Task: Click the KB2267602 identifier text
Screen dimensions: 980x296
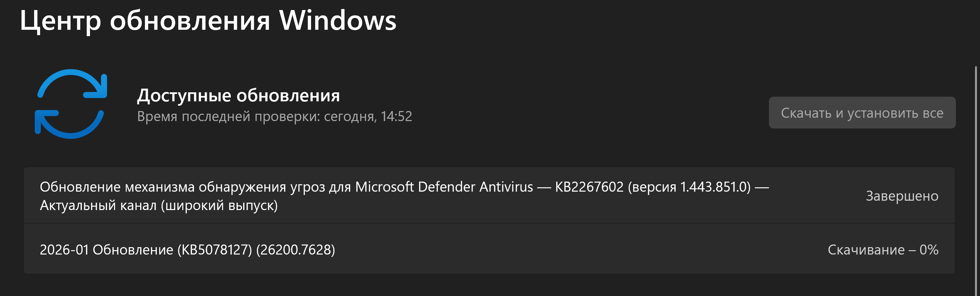Action: pos(589,187)
